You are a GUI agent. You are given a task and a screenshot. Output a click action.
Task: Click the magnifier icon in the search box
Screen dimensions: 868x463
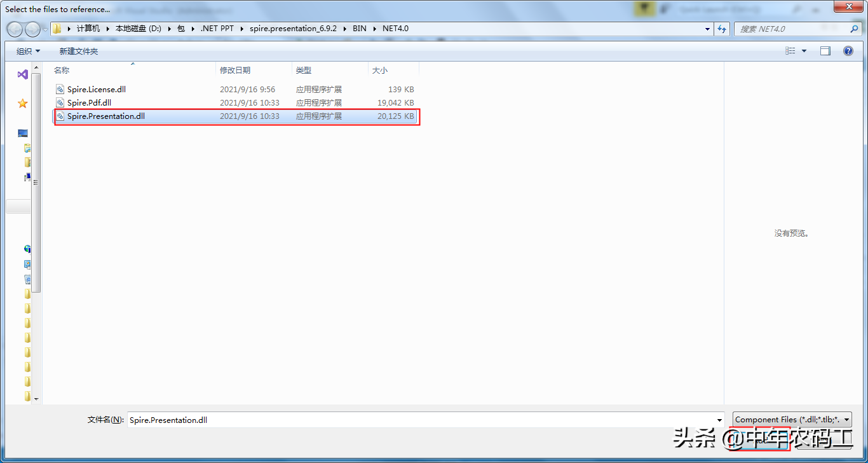pyautogui.click(x=854, y=29)
